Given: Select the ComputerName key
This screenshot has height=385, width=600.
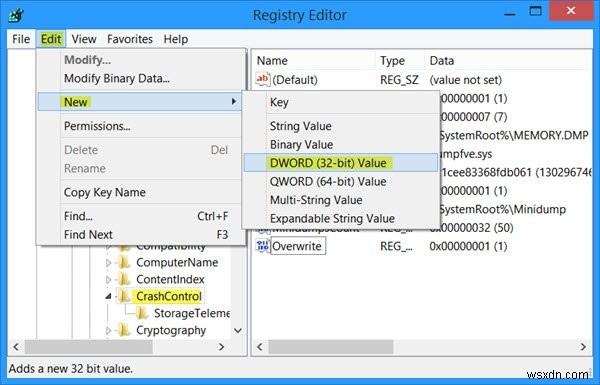Looking at the screenshot, I should point(177,262).
